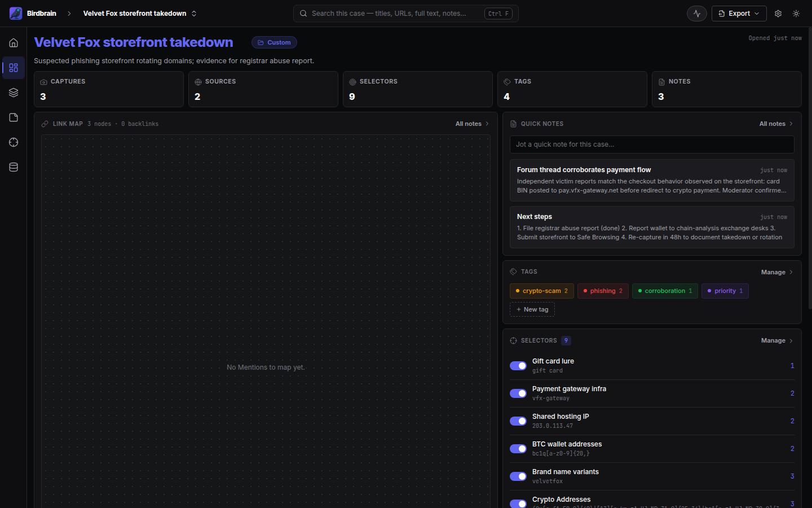Open the Captures stats card
This screenshot has height=508, width=812.
pos(109,89)
